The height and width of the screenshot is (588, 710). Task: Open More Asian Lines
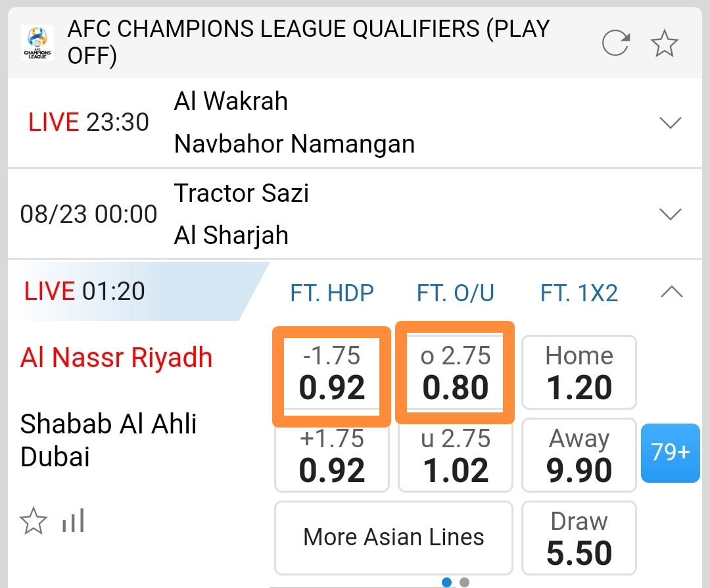pyautogui.click(x=393, y=537)
